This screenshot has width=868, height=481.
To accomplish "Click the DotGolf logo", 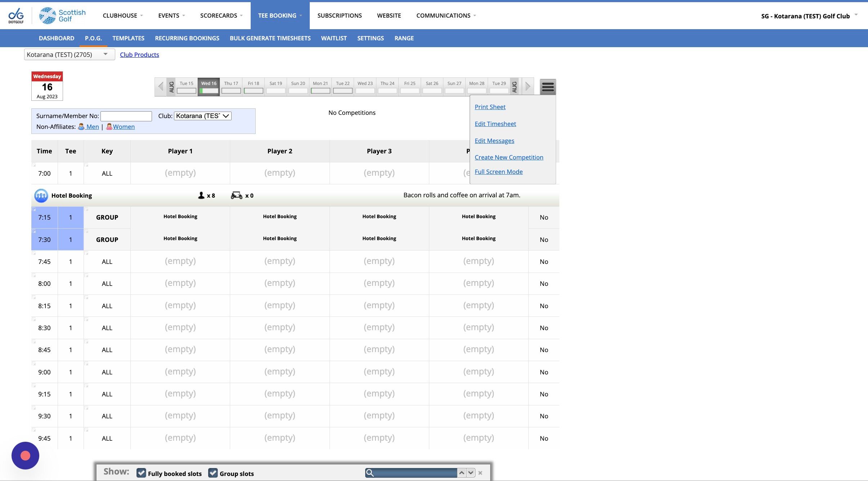I will [16, 15].
